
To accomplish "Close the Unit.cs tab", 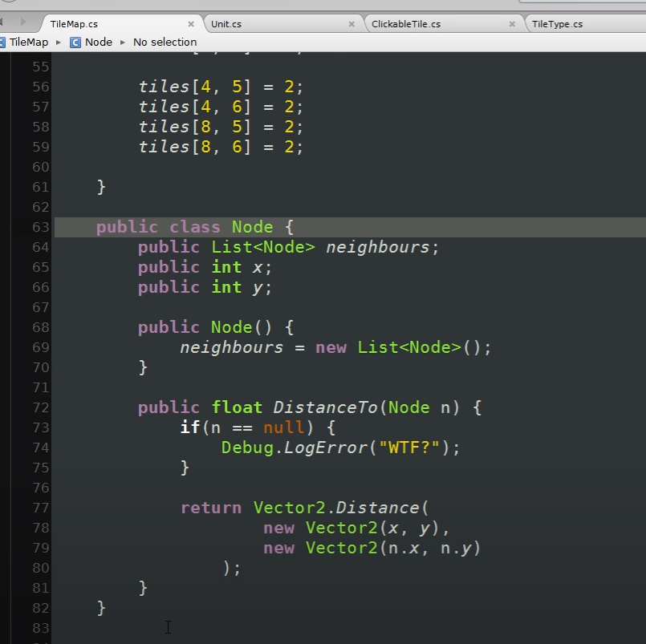I will click(351, 24).
